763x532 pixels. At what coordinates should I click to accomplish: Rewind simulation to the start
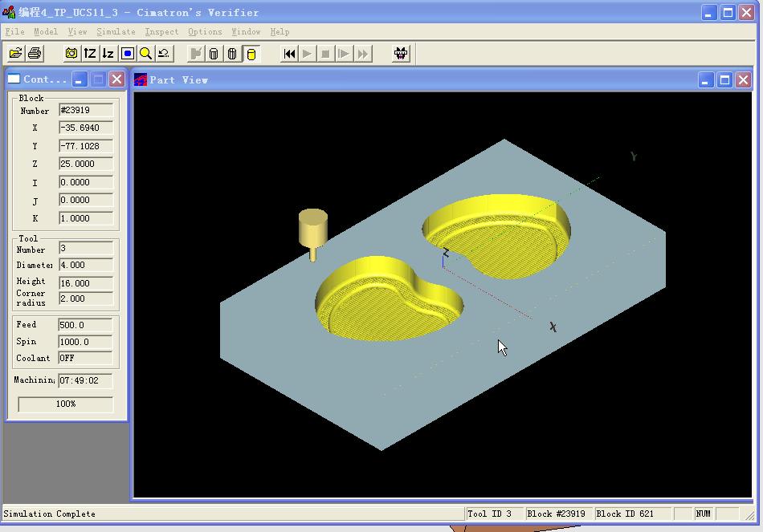[289, 54]
